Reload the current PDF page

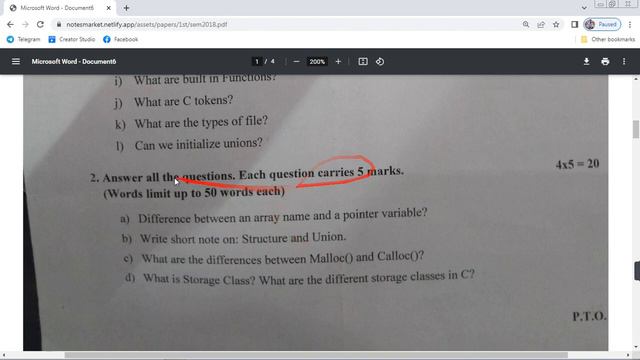(40, 24)
